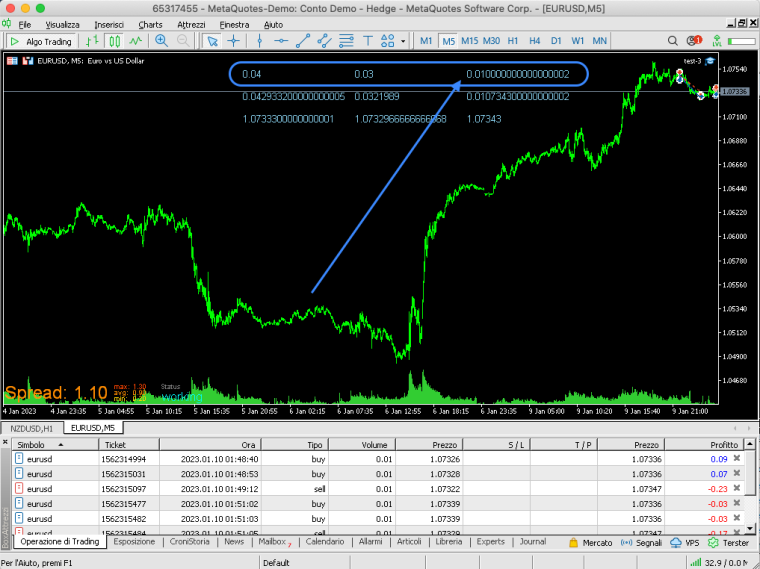The height and width of the screenshot is (569, 760).
Task: Sort by the Volume column header
Action: coord(362,444)
